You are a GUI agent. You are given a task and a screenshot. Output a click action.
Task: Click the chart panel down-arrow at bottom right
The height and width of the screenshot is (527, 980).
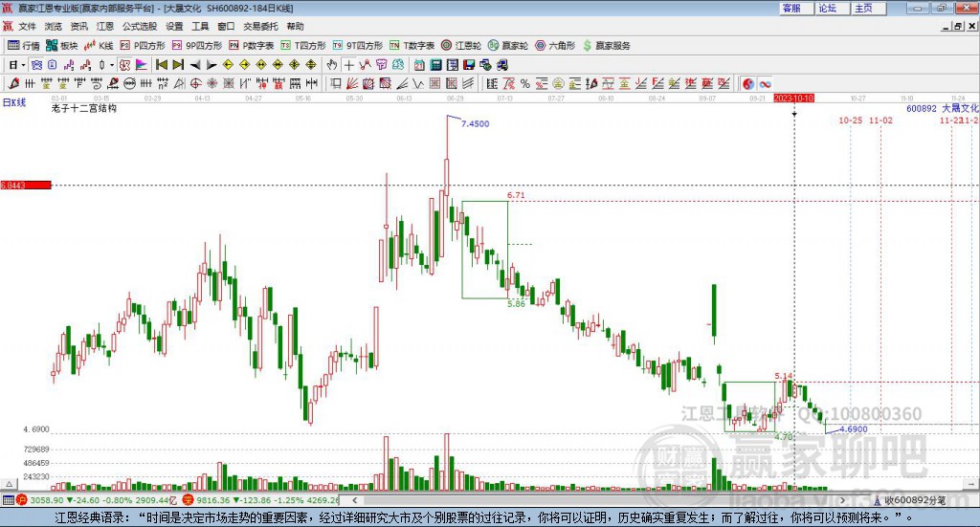tap(972, 485)
